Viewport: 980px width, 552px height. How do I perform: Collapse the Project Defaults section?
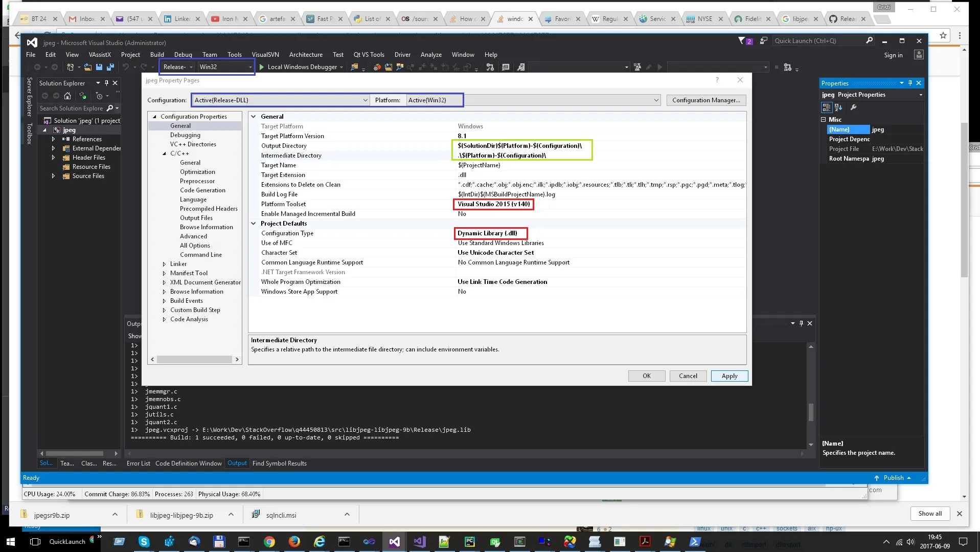click(254, 224)
